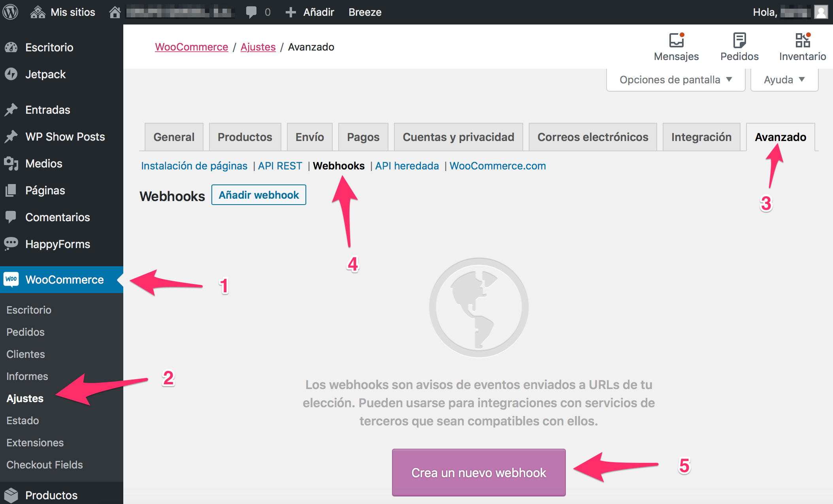Open Correos electrónicos tab

coord(593,137)
